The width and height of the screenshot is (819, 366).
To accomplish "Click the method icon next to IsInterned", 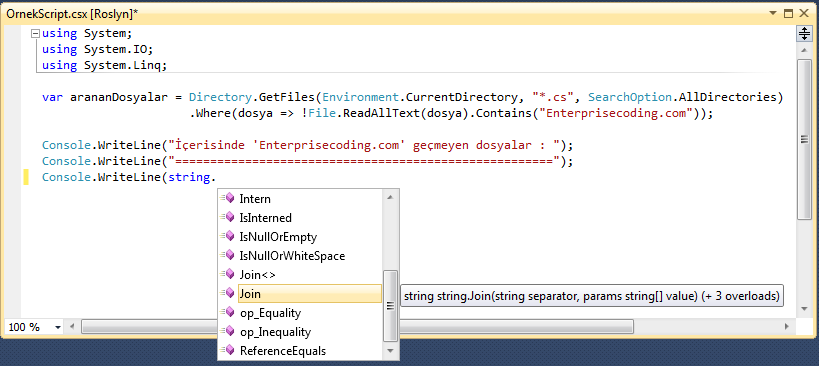I will click(228, 217).
